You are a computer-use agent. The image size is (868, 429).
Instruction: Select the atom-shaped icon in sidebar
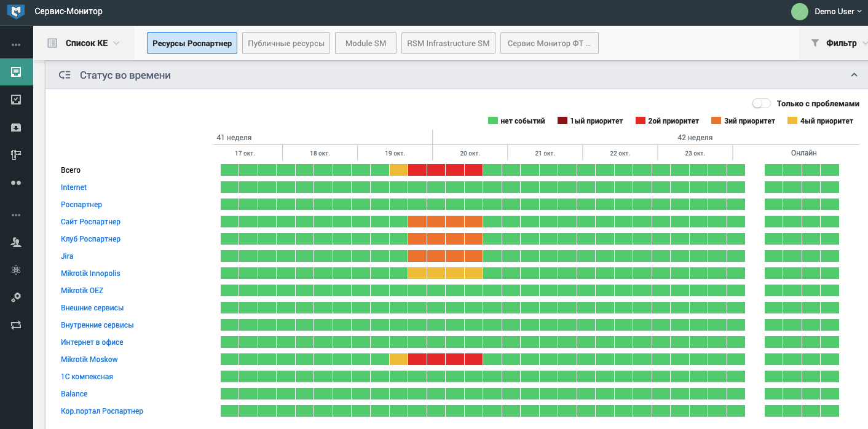tap(17, 270)
